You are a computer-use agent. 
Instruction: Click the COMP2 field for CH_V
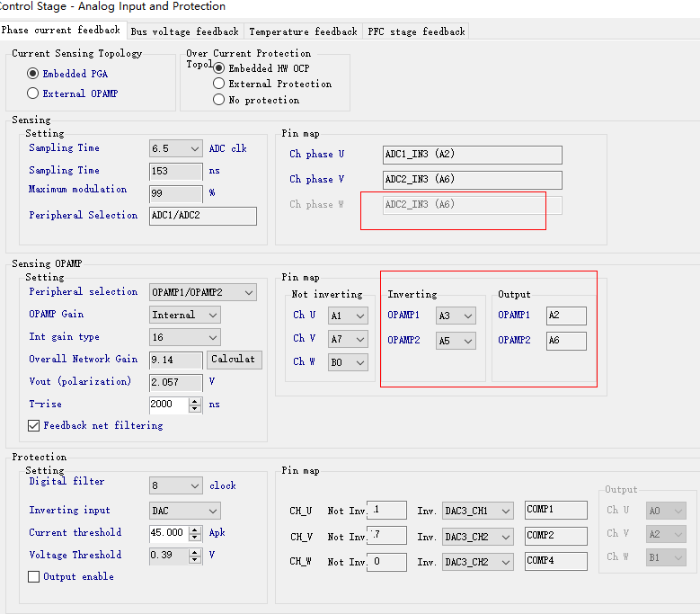point(556,536)
